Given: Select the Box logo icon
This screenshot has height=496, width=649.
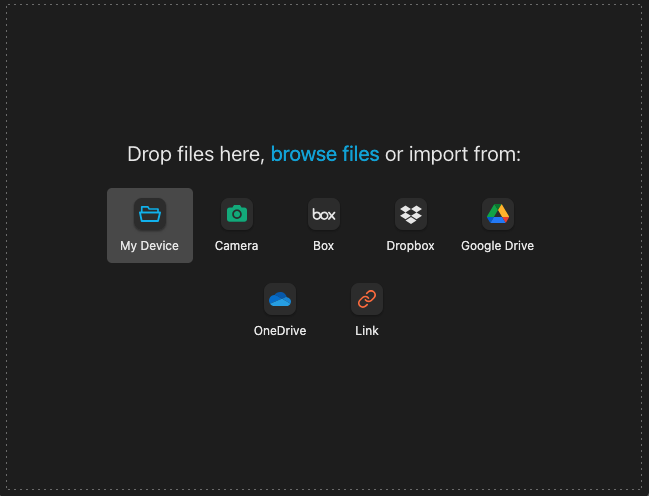Looking at the screenshot, I should click(x=323, y=214).
